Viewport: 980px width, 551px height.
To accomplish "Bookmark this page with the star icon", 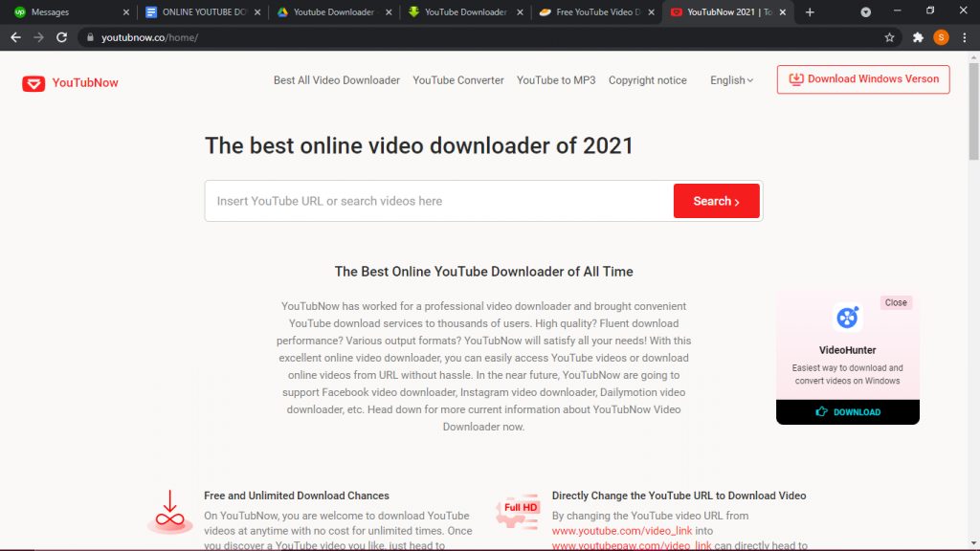I will click(889, 37).
